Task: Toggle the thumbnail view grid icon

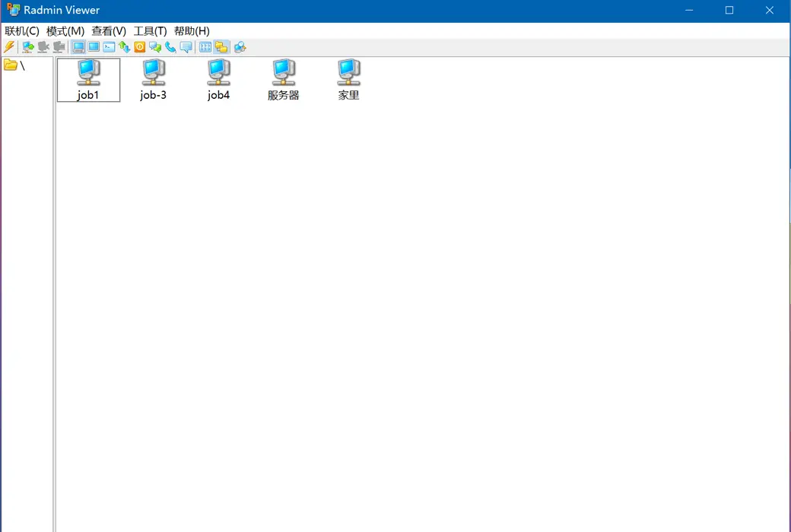Action: pyautogui.click(x=205, y=47)
